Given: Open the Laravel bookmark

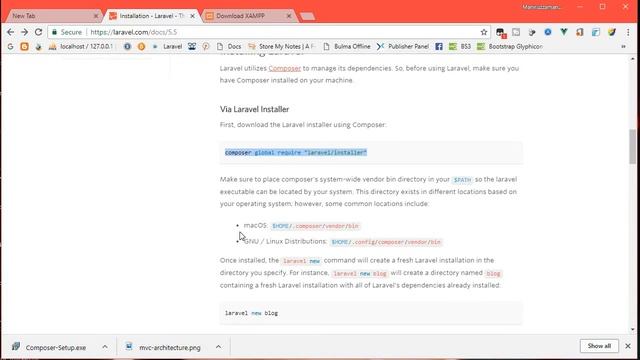Looking at the screenshot, I should [x=167, y=47].
